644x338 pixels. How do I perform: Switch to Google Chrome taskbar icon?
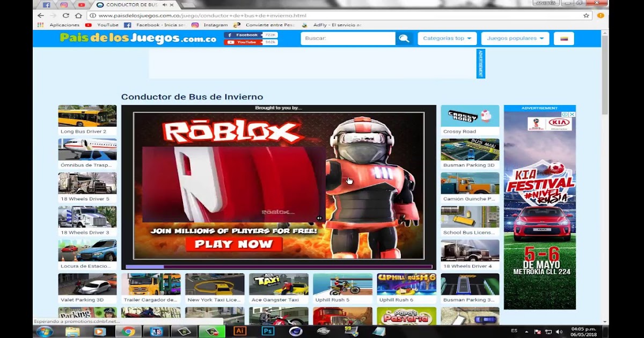click(x=128, y=332)
